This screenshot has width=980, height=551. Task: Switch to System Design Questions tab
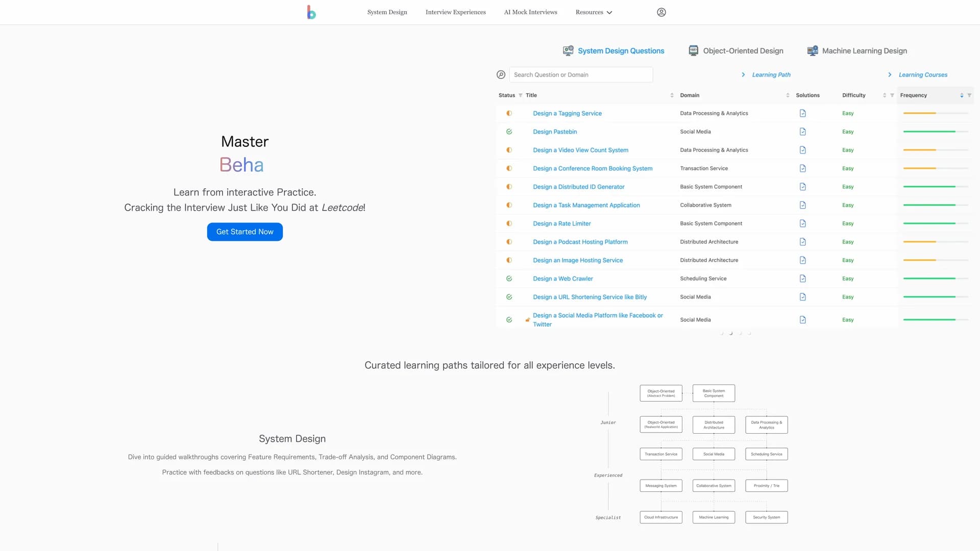(621, 51)
